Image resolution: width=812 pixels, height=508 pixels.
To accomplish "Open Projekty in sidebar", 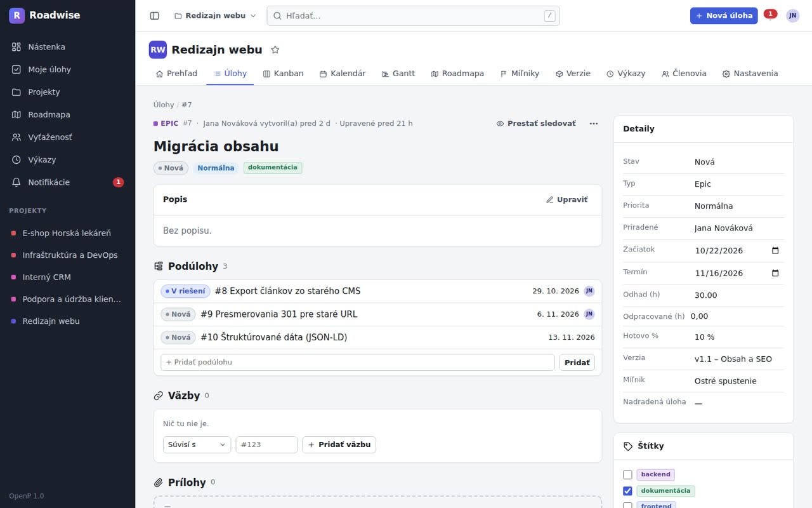I will click(x=67, y=92).
